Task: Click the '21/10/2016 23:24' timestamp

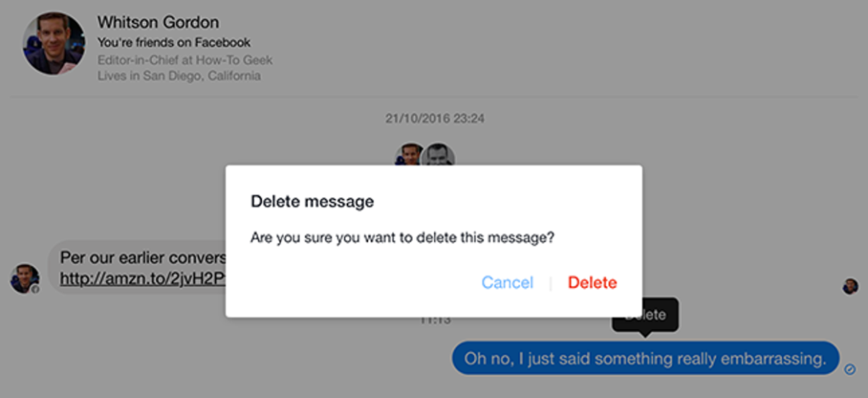Action: pyautogui.click(x=434, y=119)
